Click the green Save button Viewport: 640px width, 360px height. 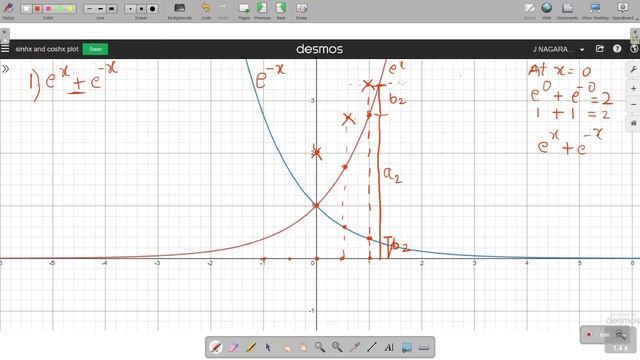pyautogui.click(x=96, y=49)
